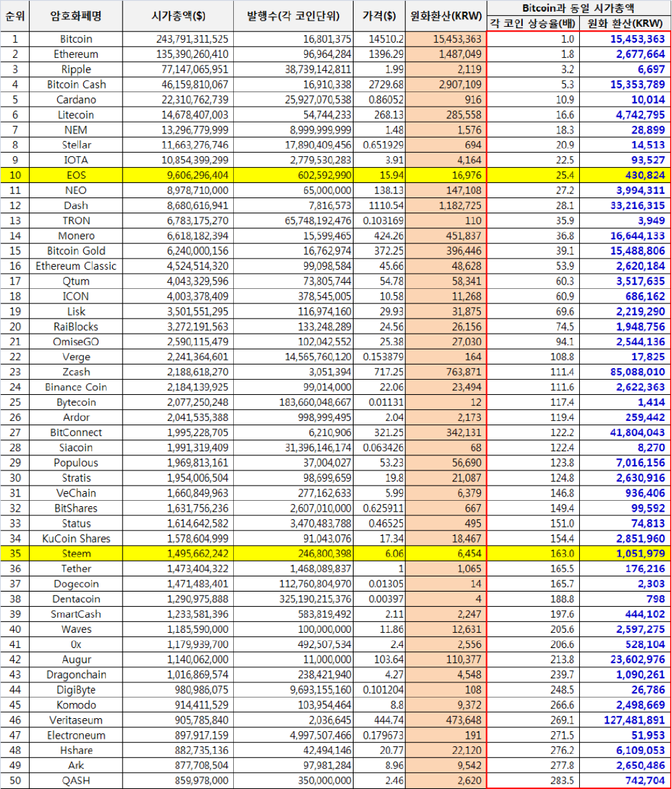
Task: Select the Monero name cell
Action: 76,235
